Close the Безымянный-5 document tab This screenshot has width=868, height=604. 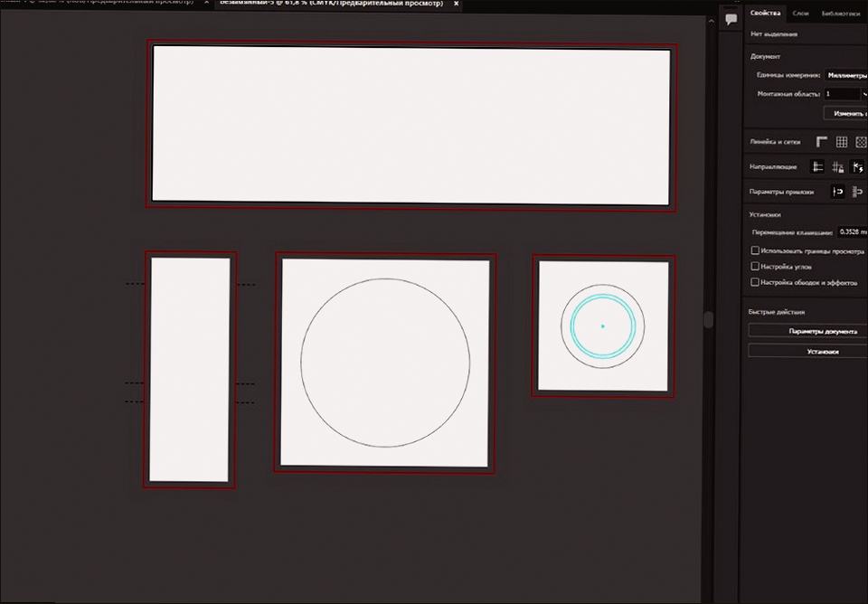pos(456,4)
